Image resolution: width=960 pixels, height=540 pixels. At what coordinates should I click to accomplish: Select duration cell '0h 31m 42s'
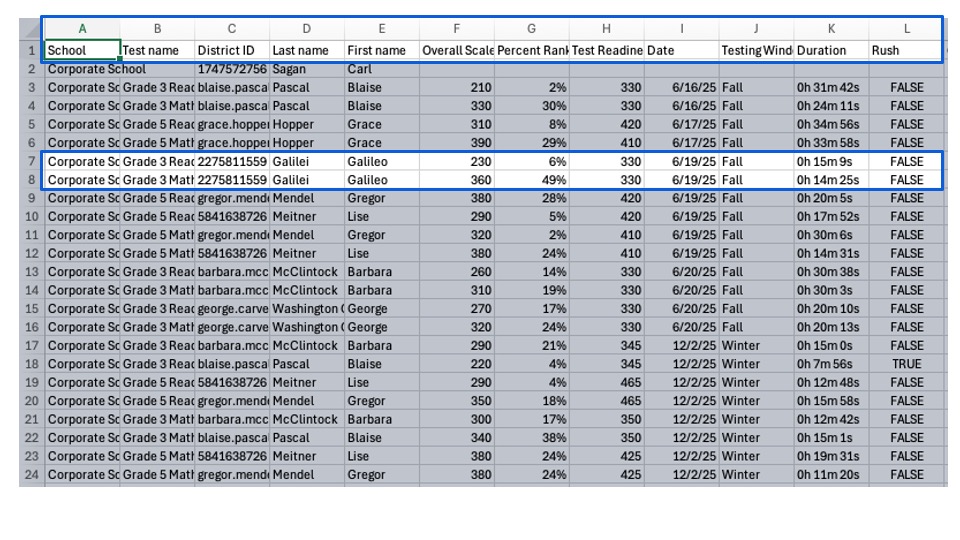click(831, 88)
